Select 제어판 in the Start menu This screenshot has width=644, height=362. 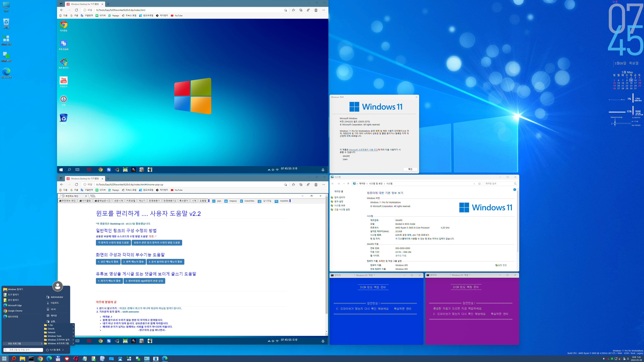pos(57,316)
